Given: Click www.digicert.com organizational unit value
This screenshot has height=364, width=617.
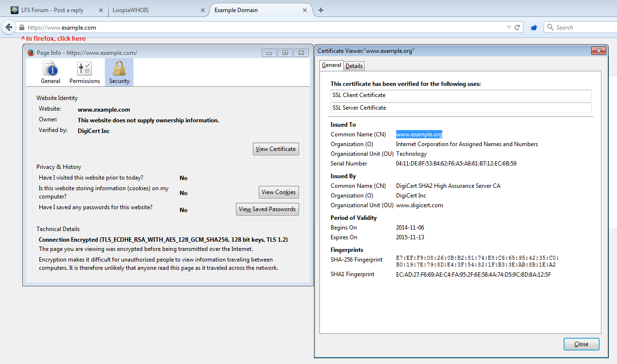Looking at the screenshot, I should pos(419,205).
